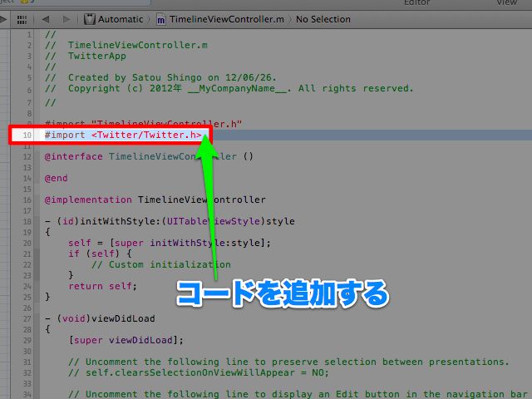
Task: Click line number 27 in gutter
Action: tap(27, 318)
